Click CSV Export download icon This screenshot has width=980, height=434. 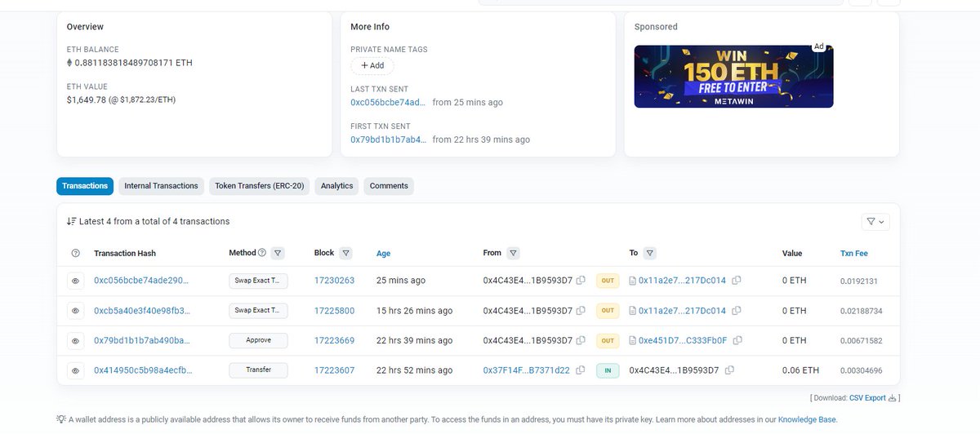(x=892, y=398)
